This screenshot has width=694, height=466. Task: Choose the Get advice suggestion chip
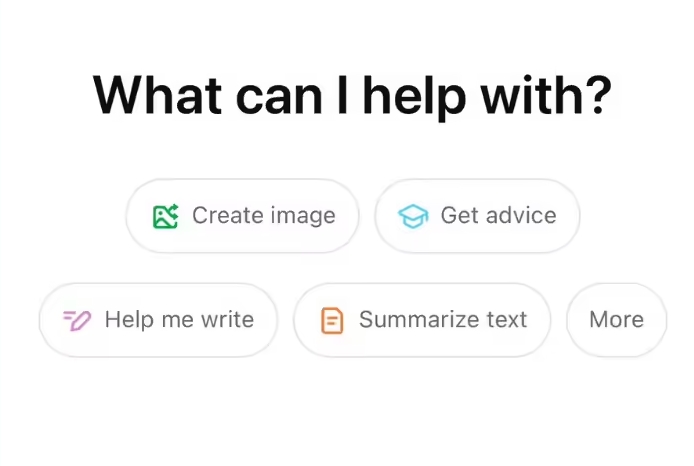[477, 216]
